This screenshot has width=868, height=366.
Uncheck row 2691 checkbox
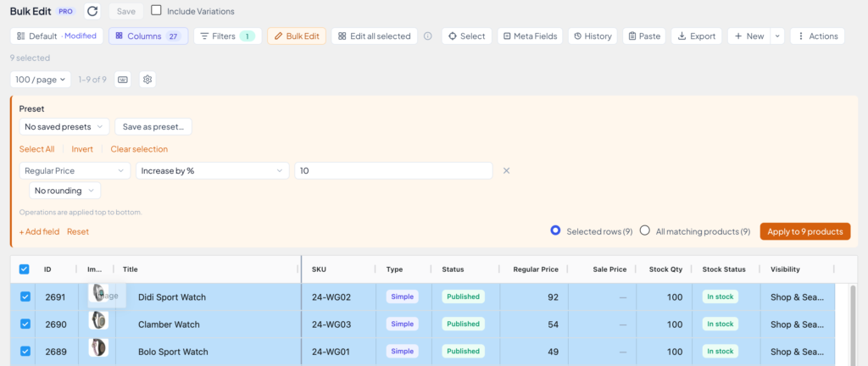[25, 297]
